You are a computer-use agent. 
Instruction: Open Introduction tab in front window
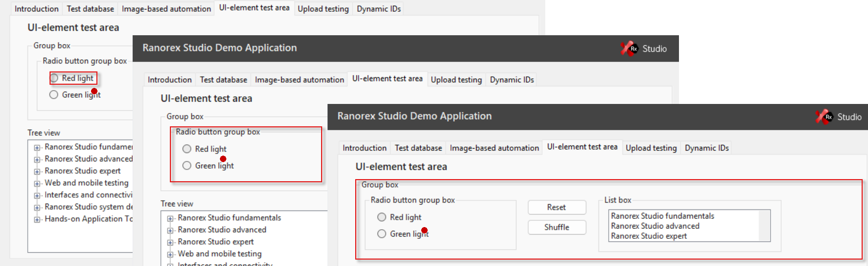click(x=365, y=148)
